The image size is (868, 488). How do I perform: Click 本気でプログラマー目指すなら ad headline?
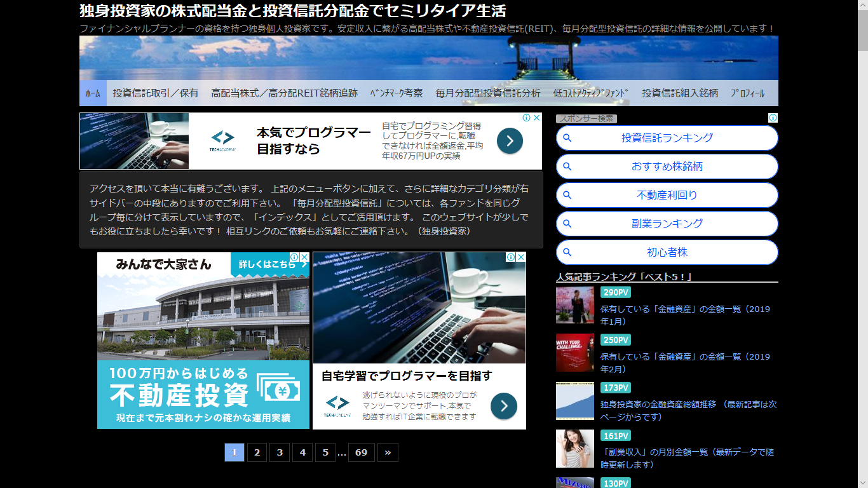314,141
